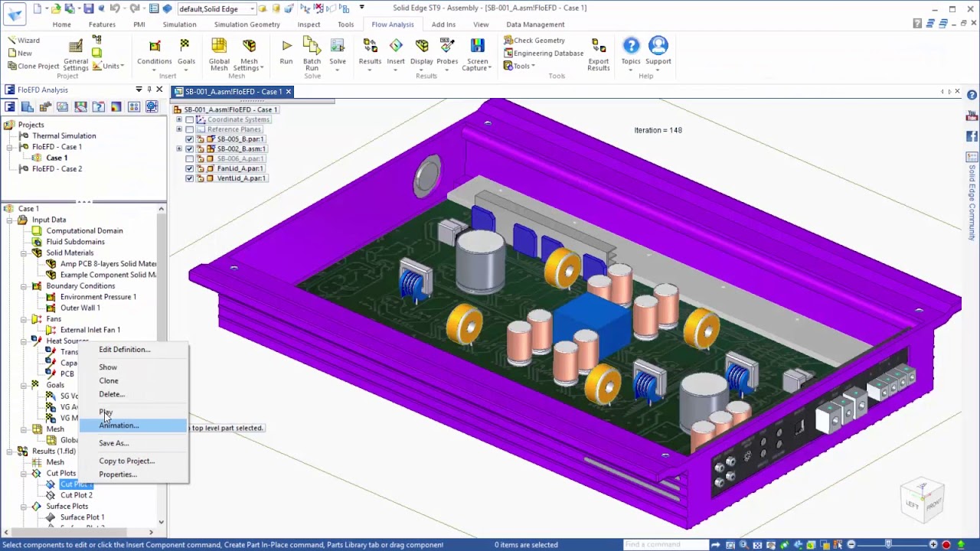
Task: Click the question-mark panel tab icon
Action: (98, 107)
